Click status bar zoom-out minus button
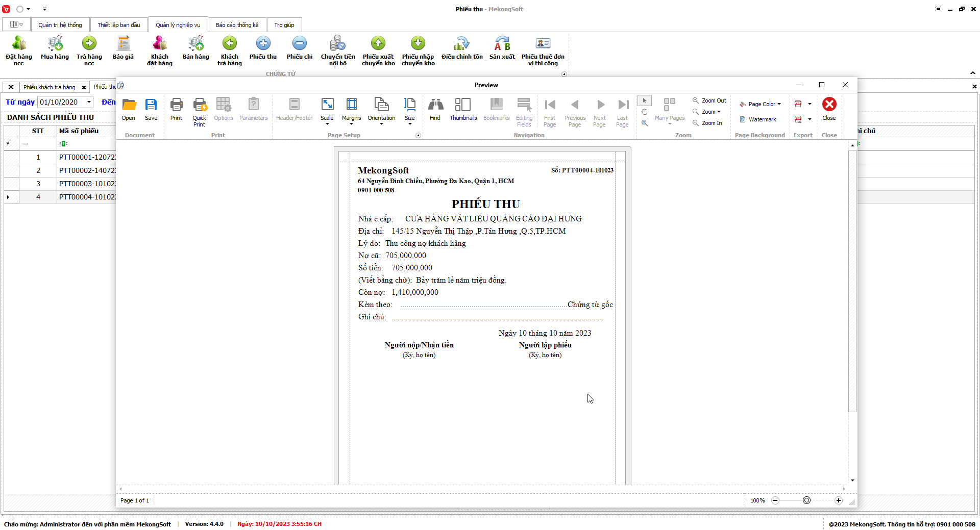This screenshot has width=980, height=530. point(775,500)
